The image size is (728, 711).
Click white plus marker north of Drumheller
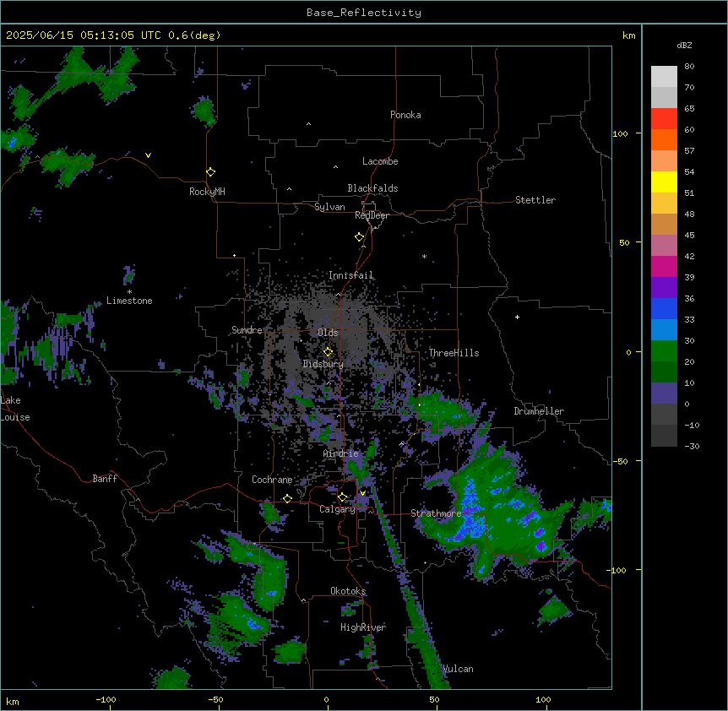[x=517, y=317]
